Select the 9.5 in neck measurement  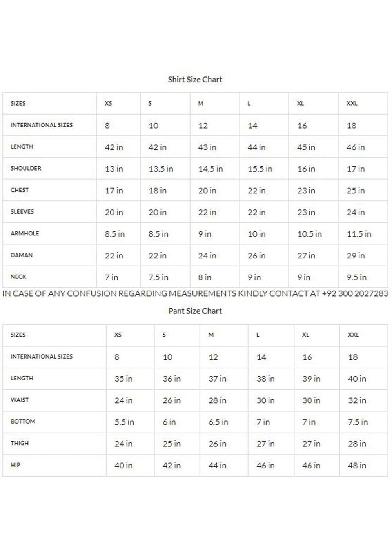[x=357, y=277]
